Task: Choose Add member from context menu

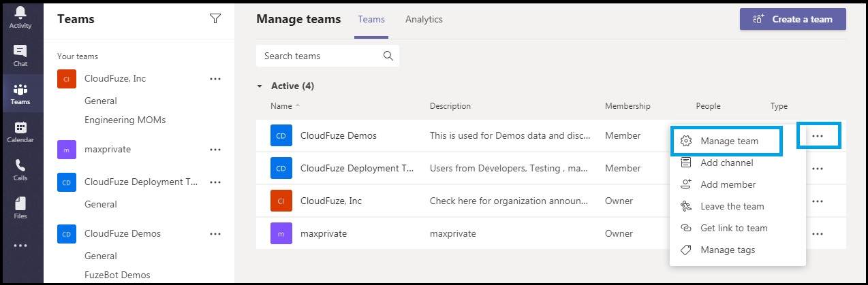Action: [728, 184]
